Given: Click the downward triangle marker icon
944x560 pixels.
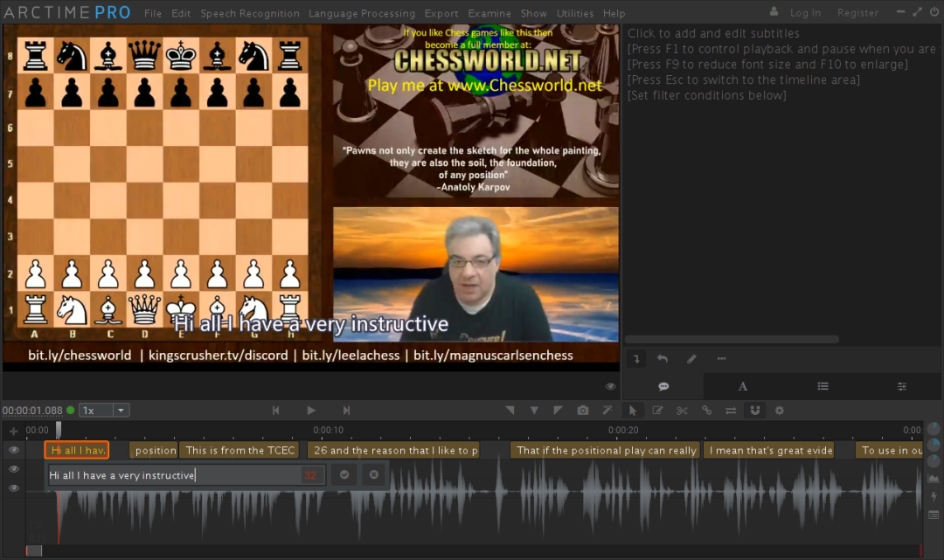Looking at the screenshot, I should 534,411.
